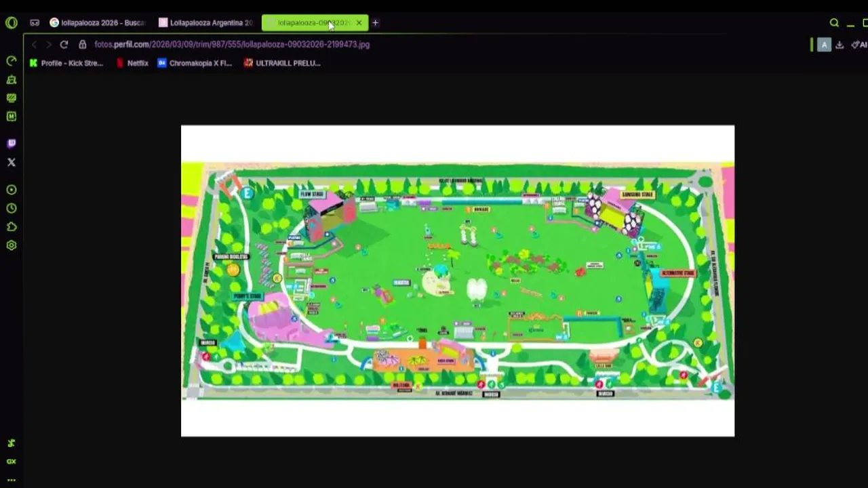Click the Flow Stage label on map

coord(313,195)
